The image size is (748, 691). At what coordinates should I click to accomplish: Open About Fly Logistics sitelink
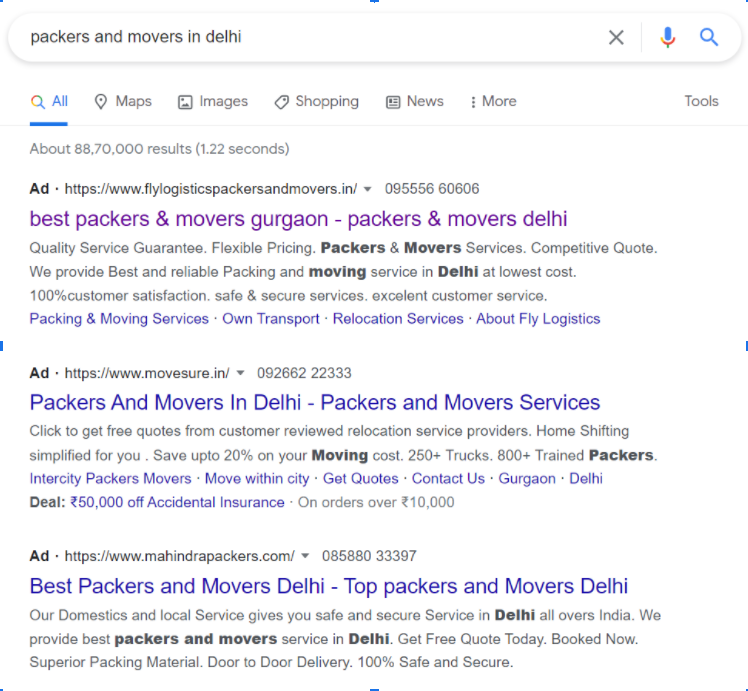pos(538,319)
